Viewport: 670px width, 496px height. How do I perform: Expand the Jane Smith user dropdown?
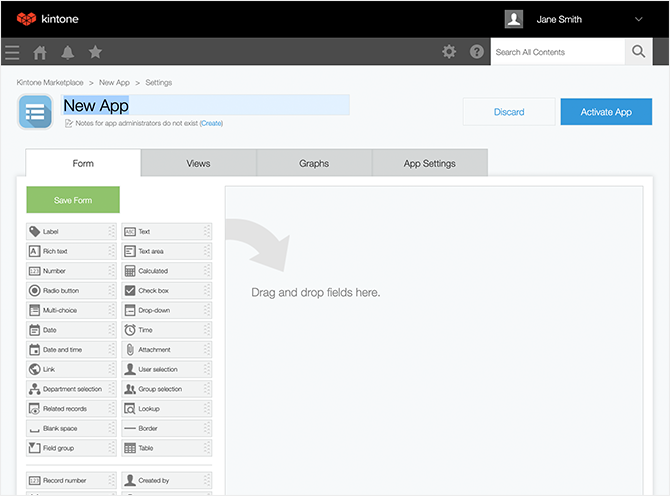(638, 19)
